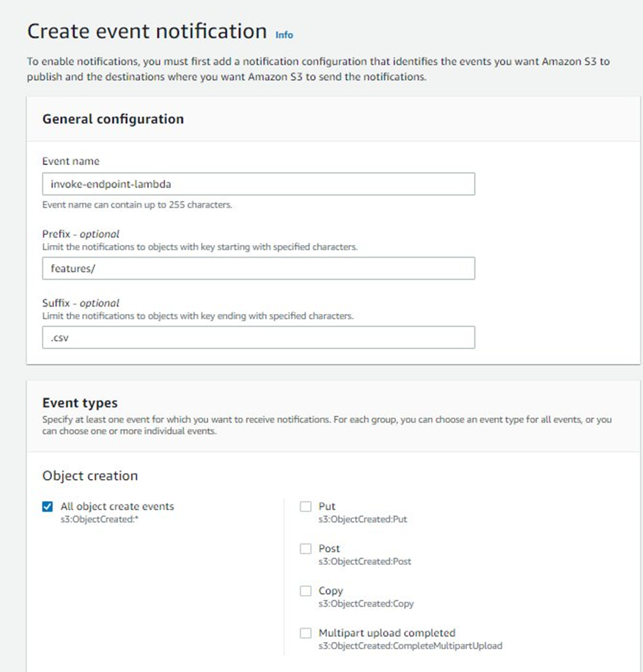Enable the Put event checkbox
The width and height of the screenshot is (643, 672).
(x=305, y=506)
